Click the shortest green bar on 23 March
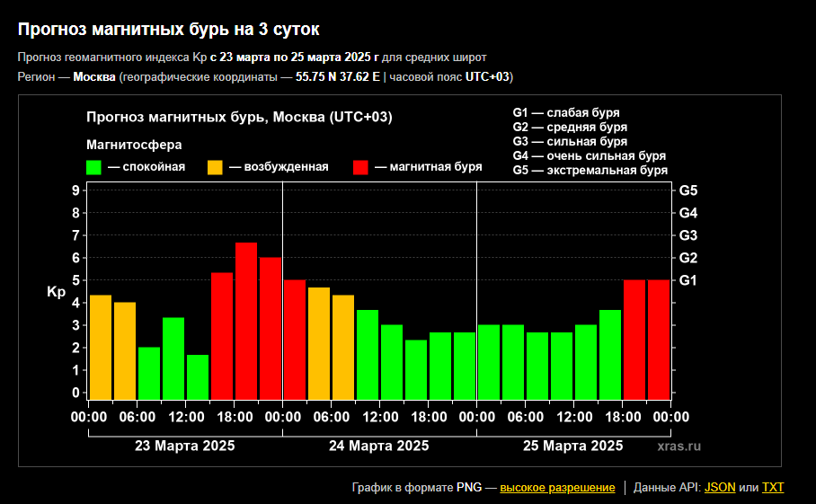 tap(198, 376)
